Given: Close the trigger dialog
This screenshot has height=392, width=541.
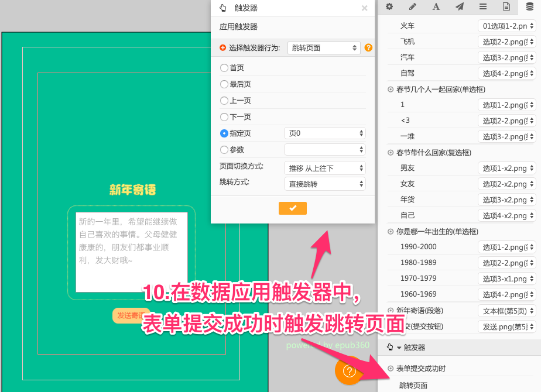Looking at the screenshot, I should point(365,8).
